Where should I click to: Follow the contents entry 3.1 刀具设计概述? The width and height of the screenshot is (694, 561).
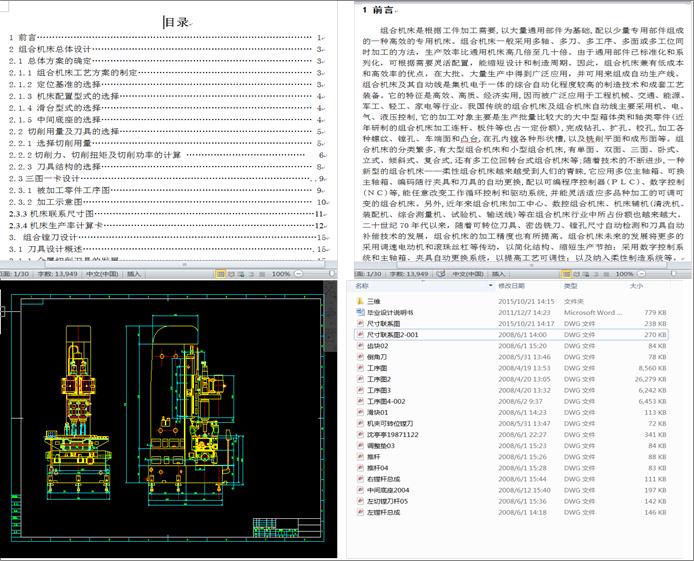click(x=167, y=249)
